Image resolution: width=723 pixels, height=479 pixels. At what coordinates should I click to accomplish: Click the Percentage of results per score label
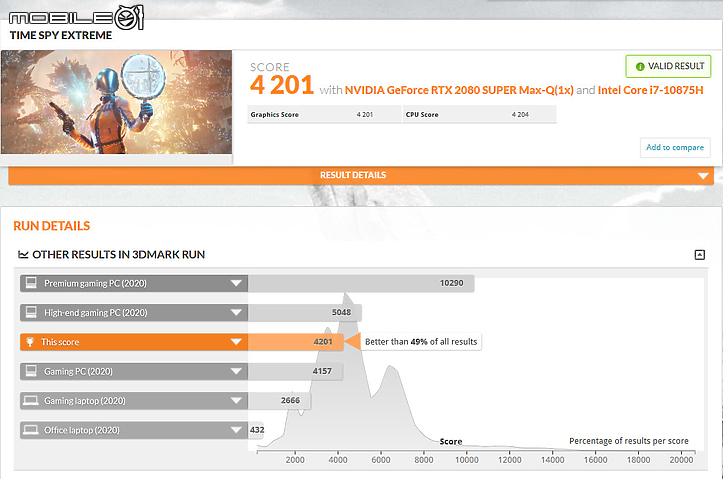[629, 441]
